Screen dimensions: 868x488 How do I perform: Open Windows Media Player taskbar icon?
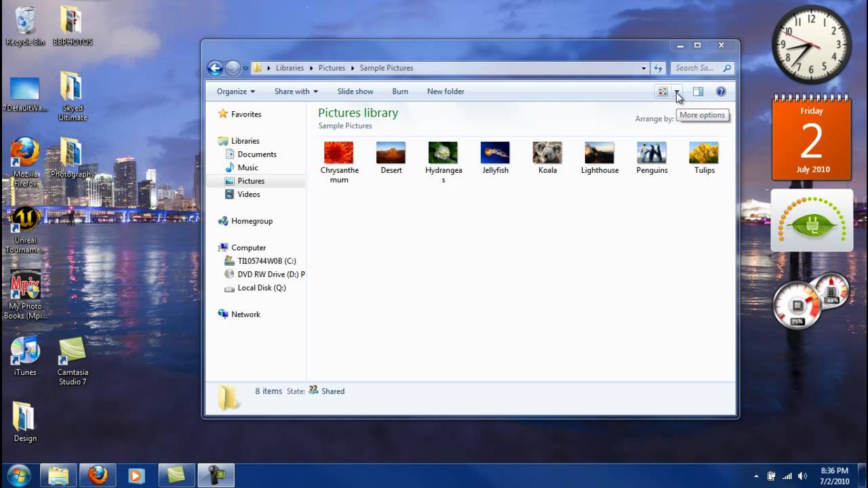[136, 475]
